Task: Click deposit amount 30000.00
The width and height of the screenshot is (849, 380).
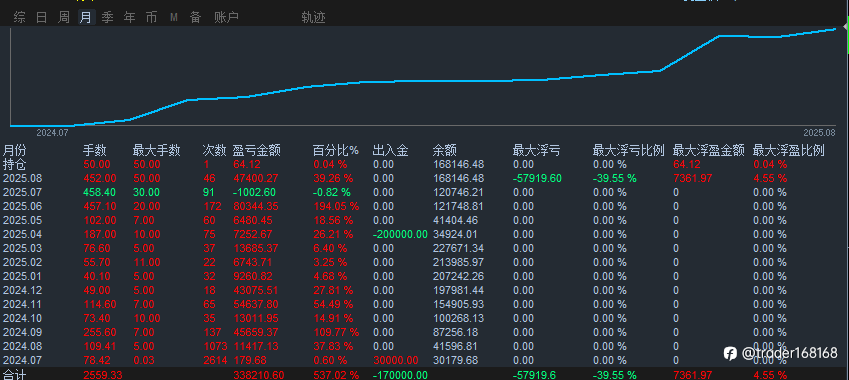Action: click(x=395, y=360)
